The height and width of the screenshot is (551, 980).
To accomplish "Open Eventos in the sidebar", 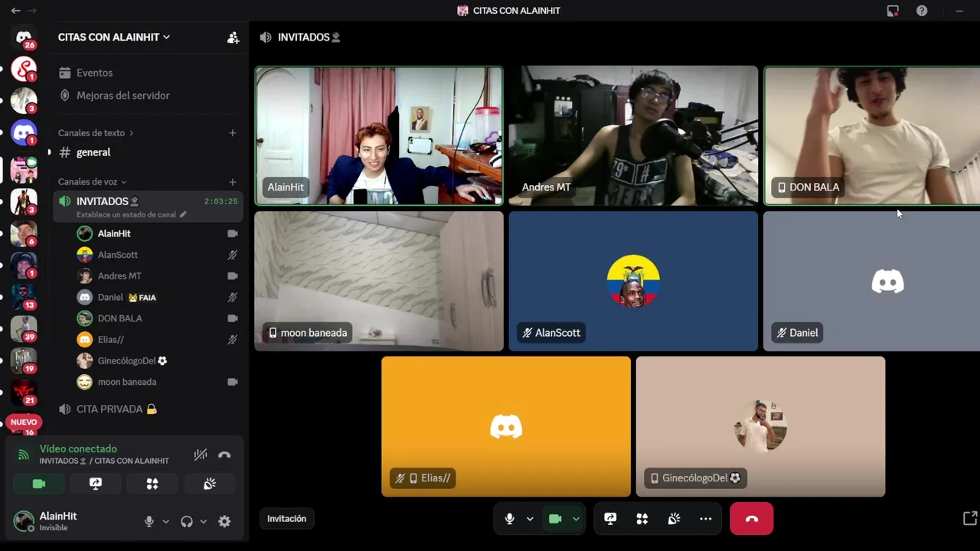I will (x=94, y=73).
